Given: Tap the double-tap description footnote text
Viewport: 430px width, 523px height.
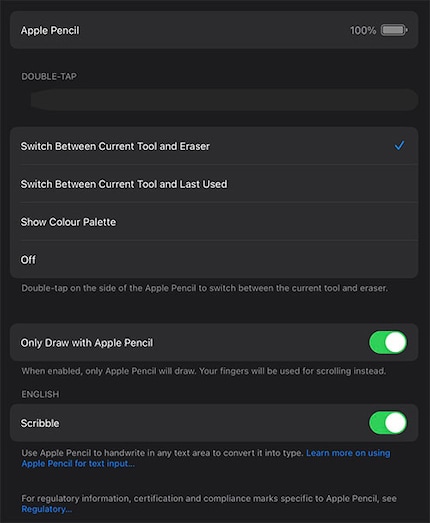Looking at the screenshot, I should pyautogui.click(x=204, y=288).
